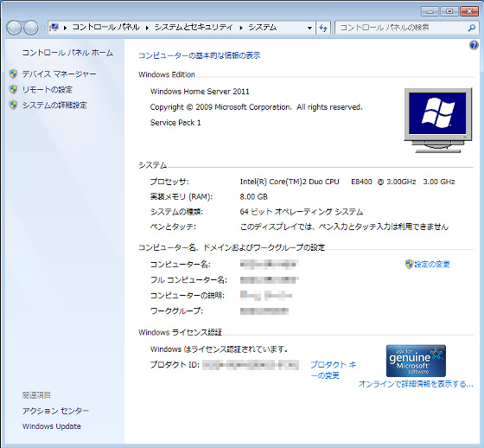Open the recent pages dropdown beside the nav arrows
Image resolution: width=484 pixels, height=448 pixels.
pyautogui.click(x=42, y=28)
